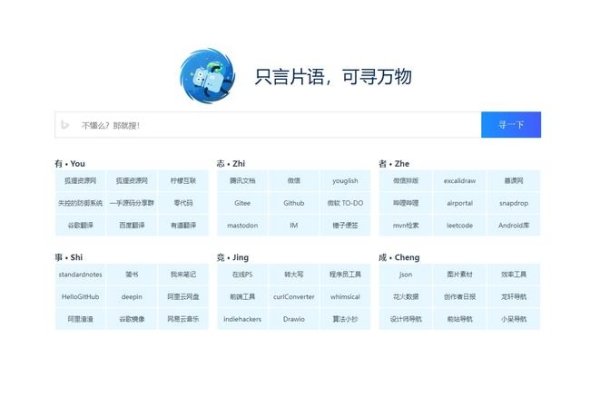Open the json link under Cheng
Viewport: 600px width, 400px height.
coord(406,274)
